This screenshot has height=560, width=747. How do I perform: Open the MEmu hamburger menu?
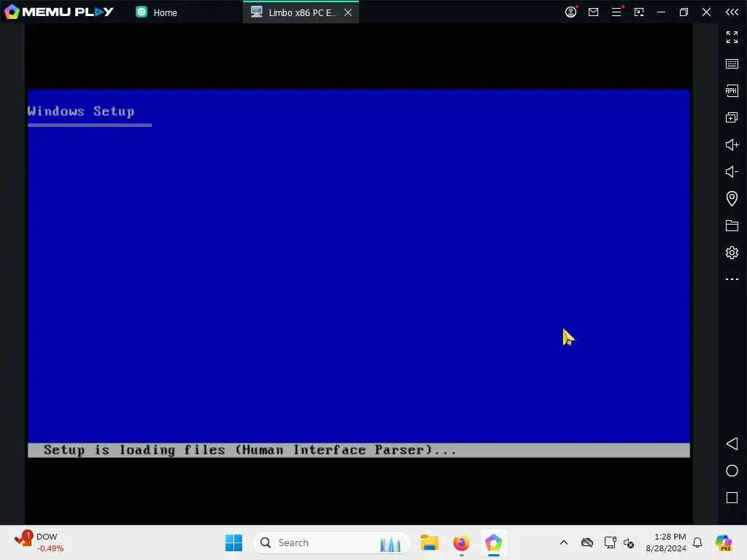616,12
